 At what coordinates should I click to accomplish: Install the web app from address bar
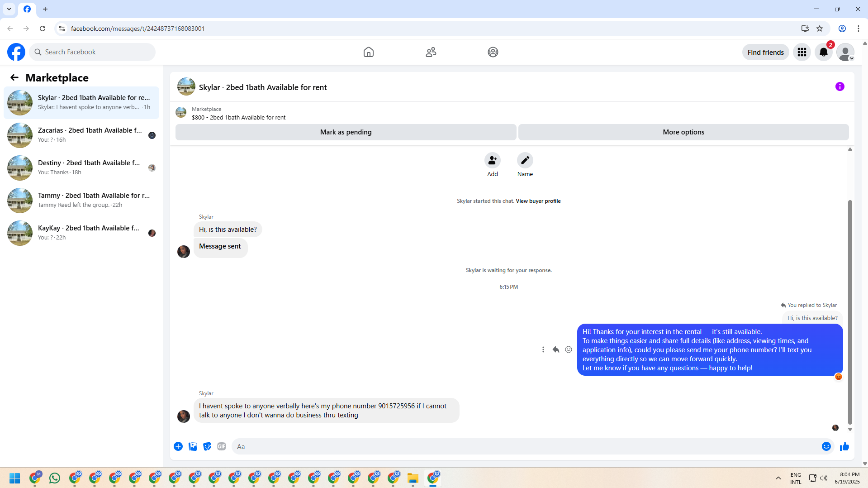coord(805,29)
